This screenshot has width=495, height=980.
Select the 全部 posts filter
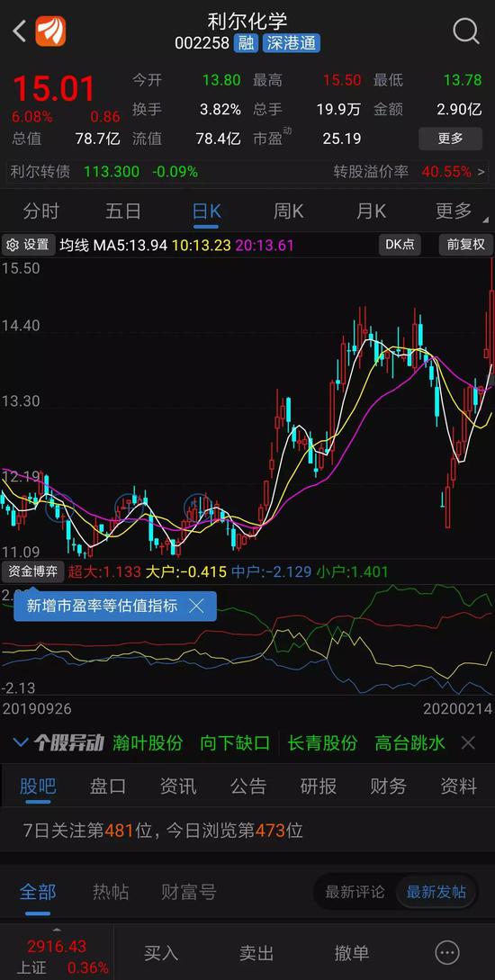[38, 892]
